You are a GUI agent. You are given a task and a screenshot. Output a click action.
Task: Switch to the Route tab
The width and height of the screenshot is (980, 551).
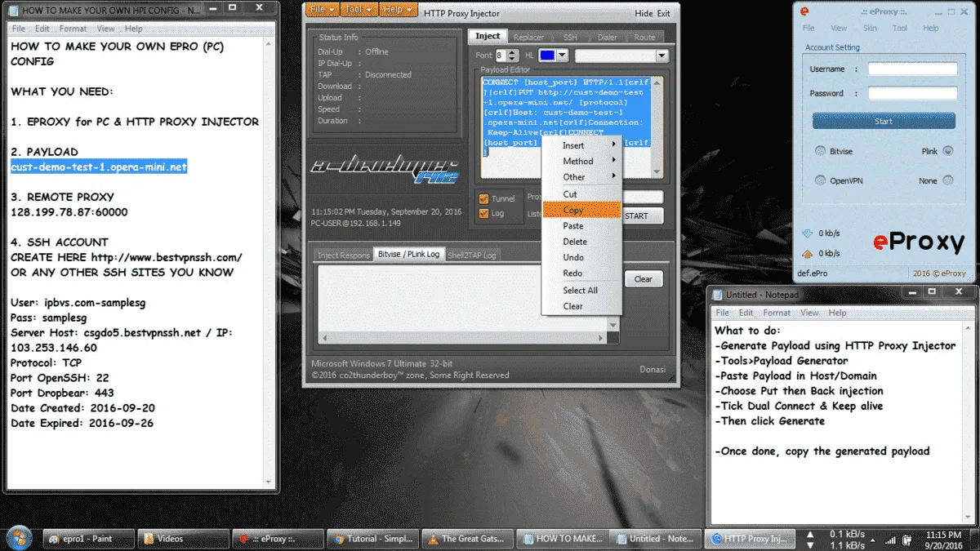[644, 37]
